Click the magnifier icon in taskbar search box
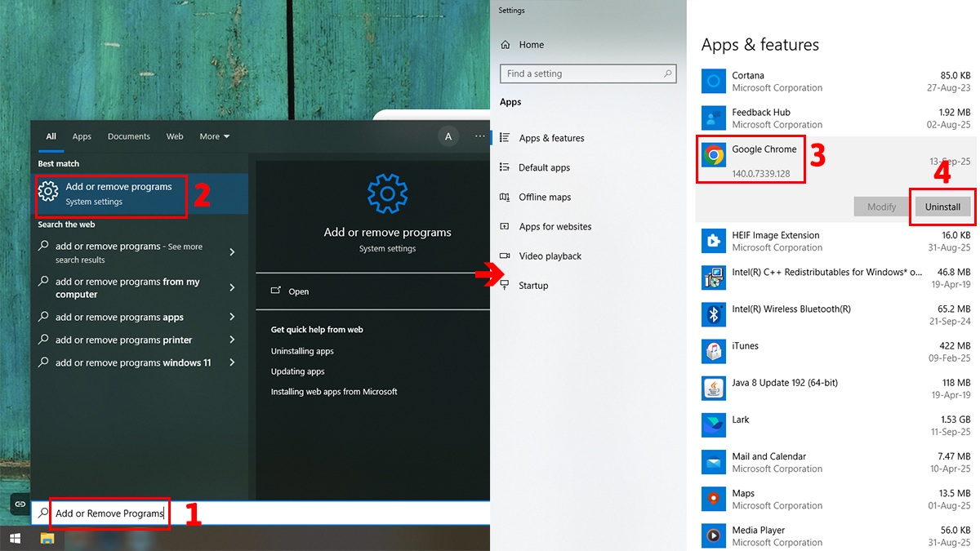Screen dimensions: 980x551 [x=43, y=513]
